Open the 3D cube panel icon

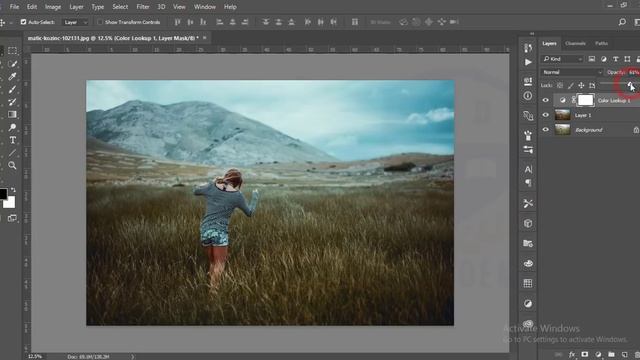[528, 223]
